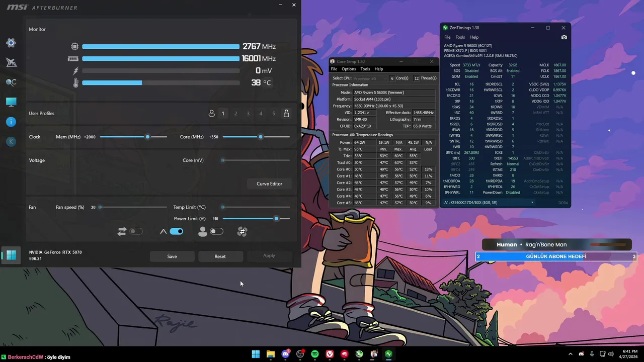Image resolution: width=644 pixels, height=362 pixels.
Task: Click the NVIDIA GeForce RTX 5070 label
Action: [55, 252]
